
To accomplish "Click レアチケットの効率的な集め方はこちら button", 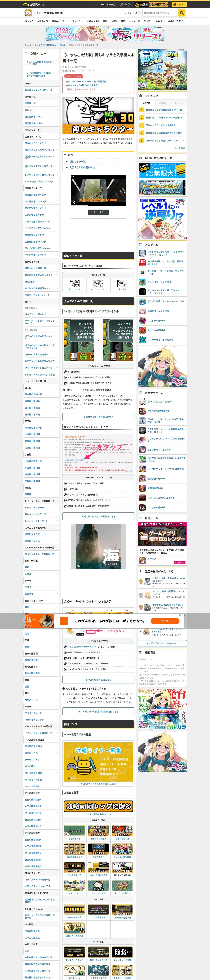I will [98, 711].
